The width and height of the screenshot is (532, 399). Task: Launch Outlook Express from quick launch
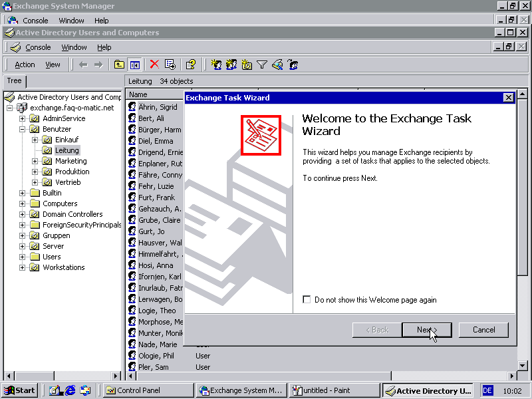tap(85, 390)
